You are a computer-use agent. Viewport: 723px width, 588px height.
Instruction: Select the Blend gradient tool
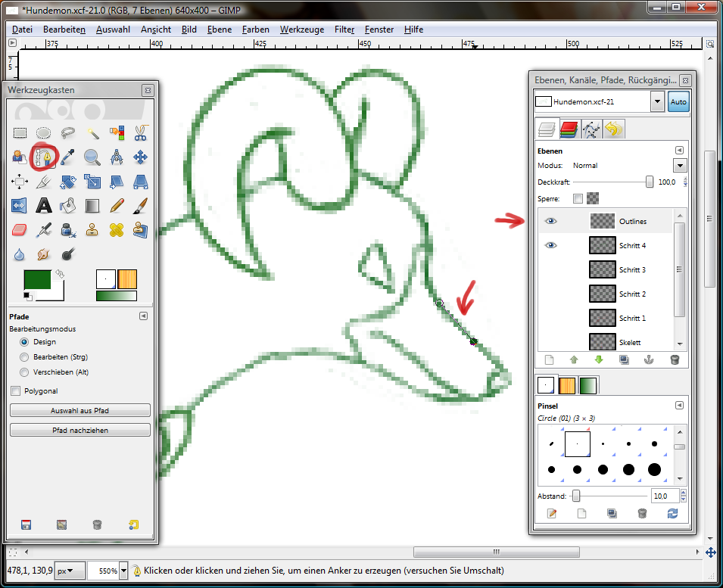tap(92, 206)
